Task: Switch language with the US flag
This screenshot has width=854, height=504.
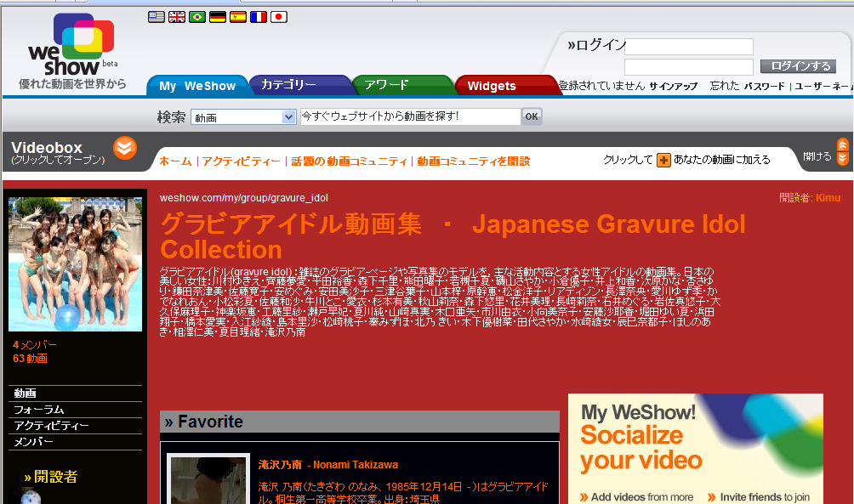Action: click(x=157, y=17)
